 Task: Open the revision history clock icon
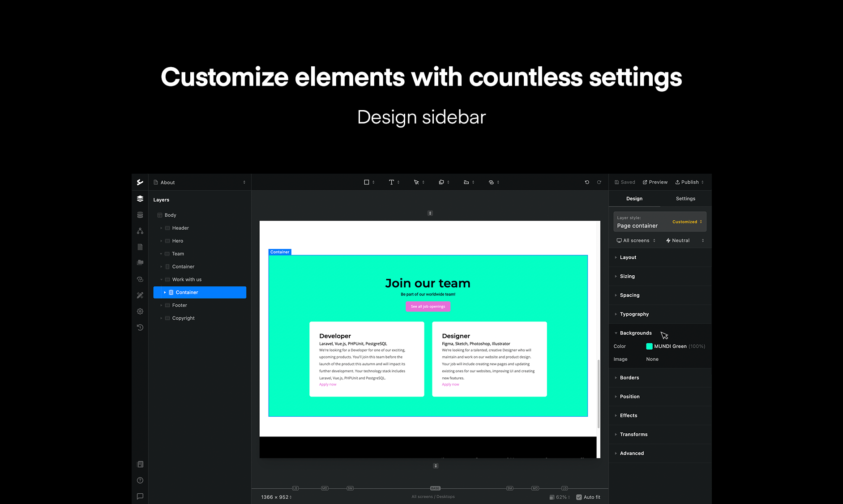[140, 327]
